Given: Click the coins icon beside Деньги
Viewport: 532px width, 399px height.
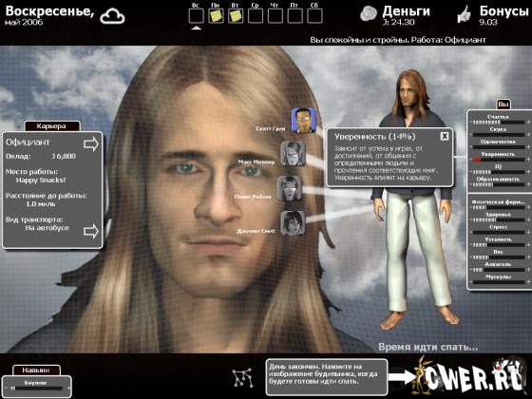Looking at the screenshot, I should (x=369, y=14).
